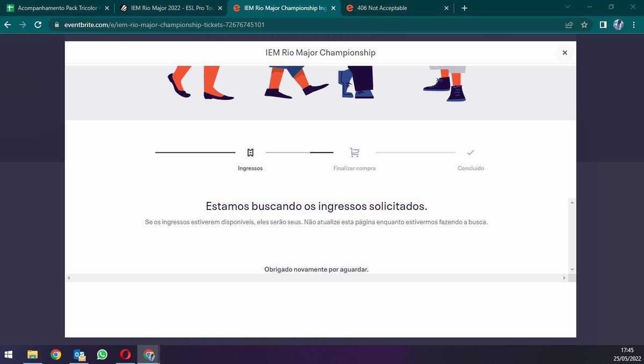Open Outlook from the taskbar
Viewport: 644px width, 364px height.
[79, 354]
